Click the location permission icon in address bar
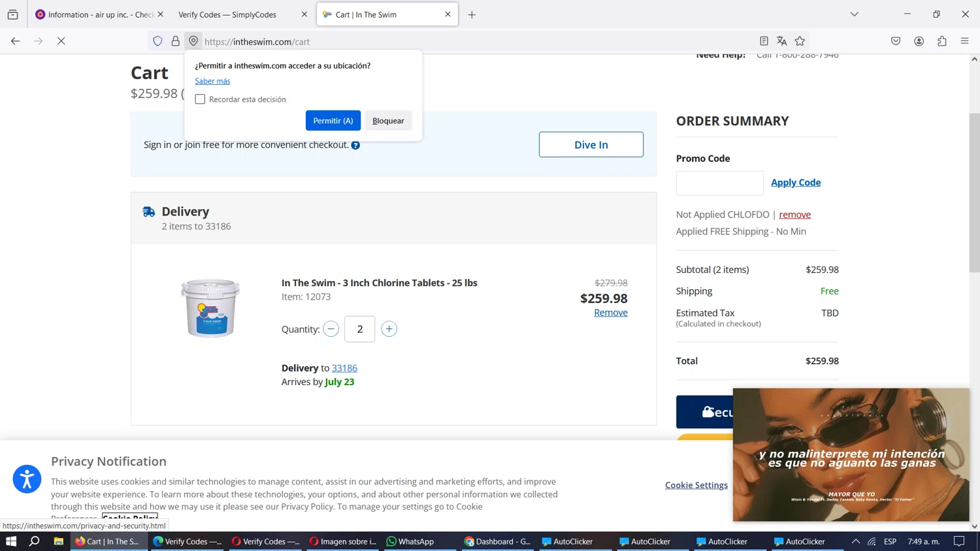 click(x=193, y=41)
